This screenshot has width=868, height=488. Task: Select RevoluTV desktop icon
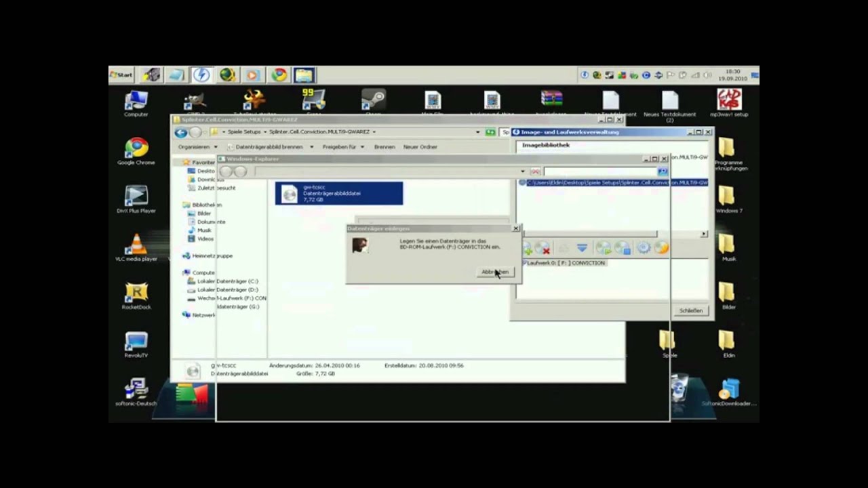pos(136,344)
